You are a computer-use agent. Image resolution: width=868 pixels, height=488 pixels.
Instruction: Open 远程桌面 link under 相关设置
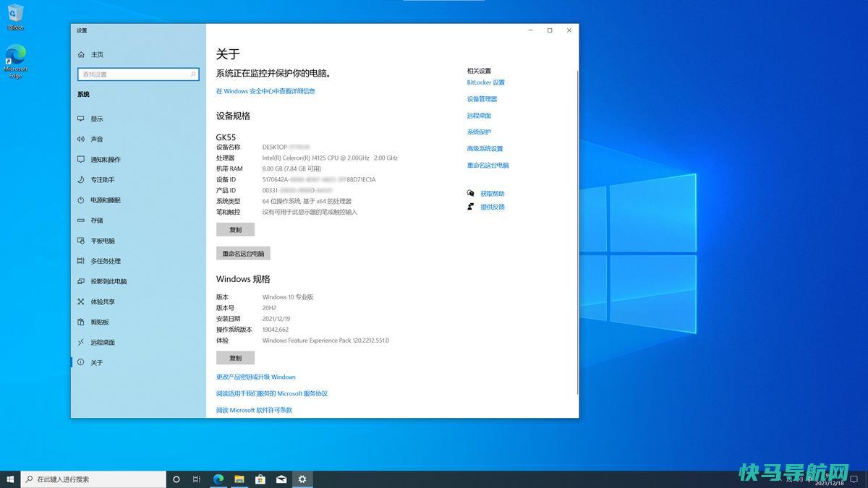479,116
